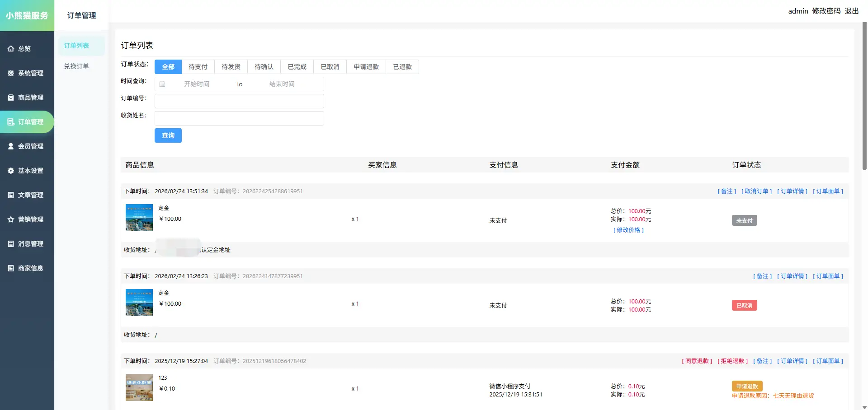
Task: Click 同意退款 link on refund order
Action: coord(697,361)
